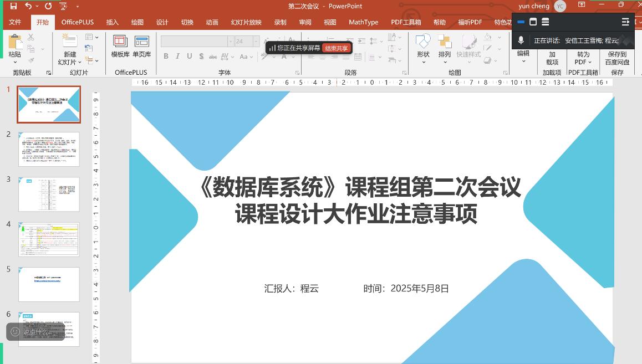The image size is (642, 364).
Task: Click the 排列 arrange icon
Action: pos(445,46)
